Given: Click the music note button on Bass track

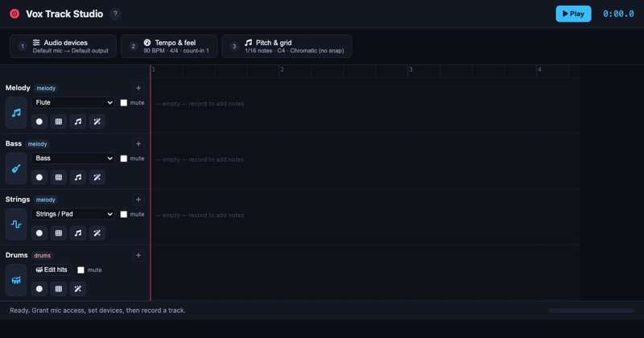Looking at the screenshot, I should 78,177.
